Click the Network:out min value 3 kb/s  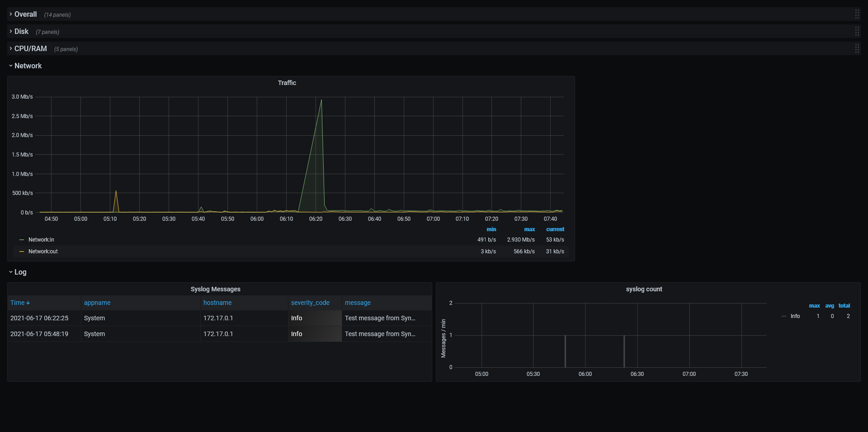[488, 252]
